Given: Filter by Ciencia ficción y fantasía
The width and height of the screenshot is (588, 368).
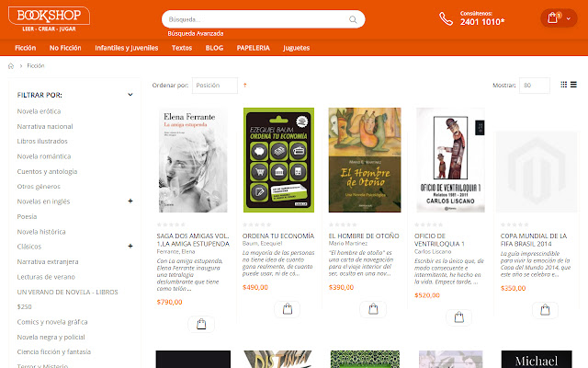Looking at the screenshot, I should click(53, 351).
